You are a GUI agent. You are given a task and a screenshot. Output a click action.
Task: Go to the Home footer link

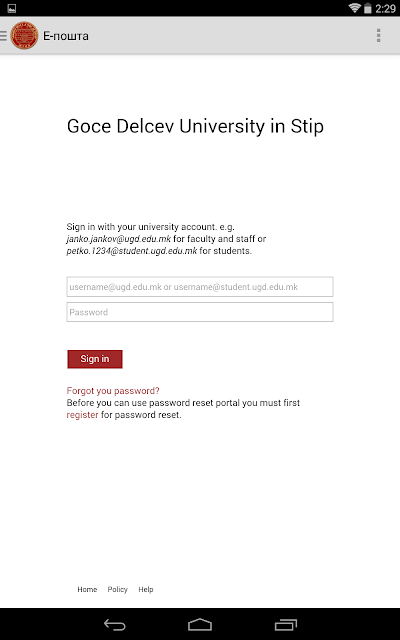tap(87, 589)
